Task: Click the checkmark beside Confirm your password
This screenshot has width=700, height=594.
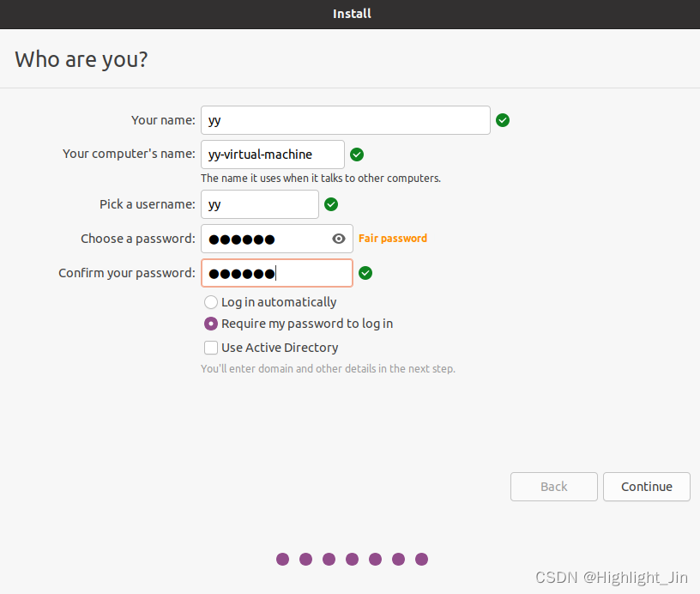Action: coord(365,273)
